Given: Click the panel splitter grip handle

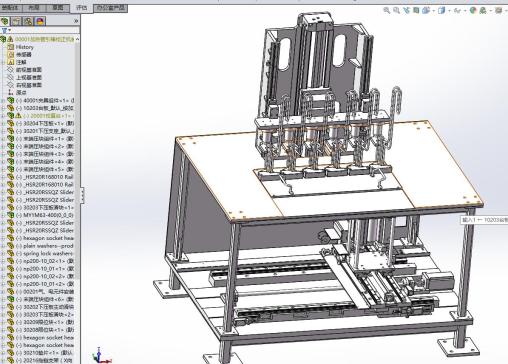Looking at the screenshot, I should [82, 195].
